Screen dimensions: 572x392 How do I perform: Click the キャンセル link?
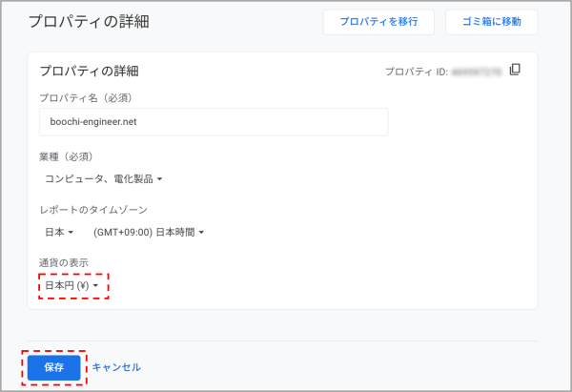(x=116, y=367)
